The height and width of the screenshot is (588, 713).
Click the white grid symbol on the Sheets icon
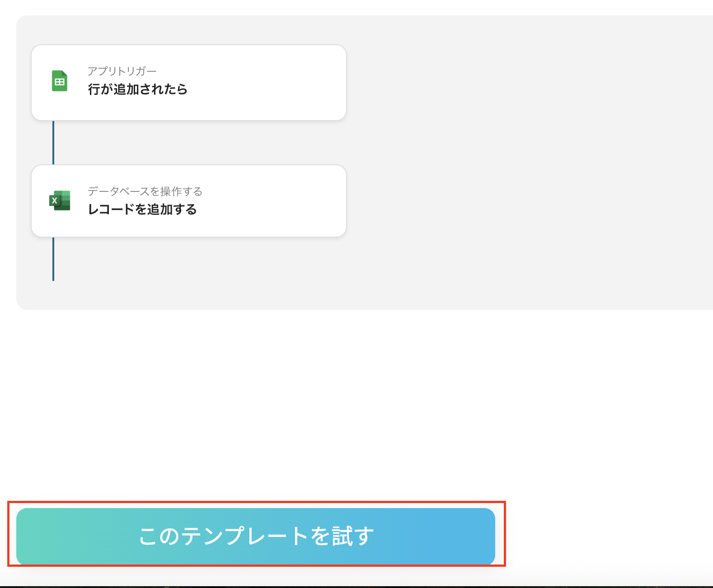pos(60,82)
